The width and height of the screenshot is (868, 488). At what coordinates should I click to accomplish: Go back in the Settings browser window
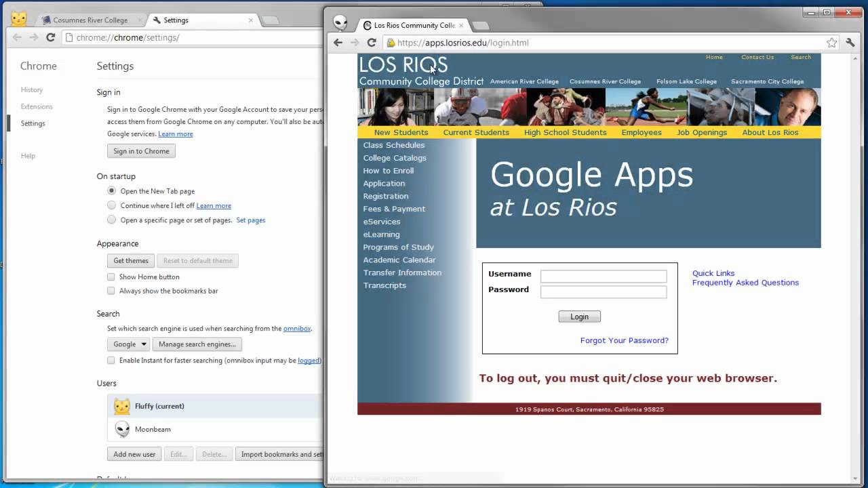click(18, 37)
